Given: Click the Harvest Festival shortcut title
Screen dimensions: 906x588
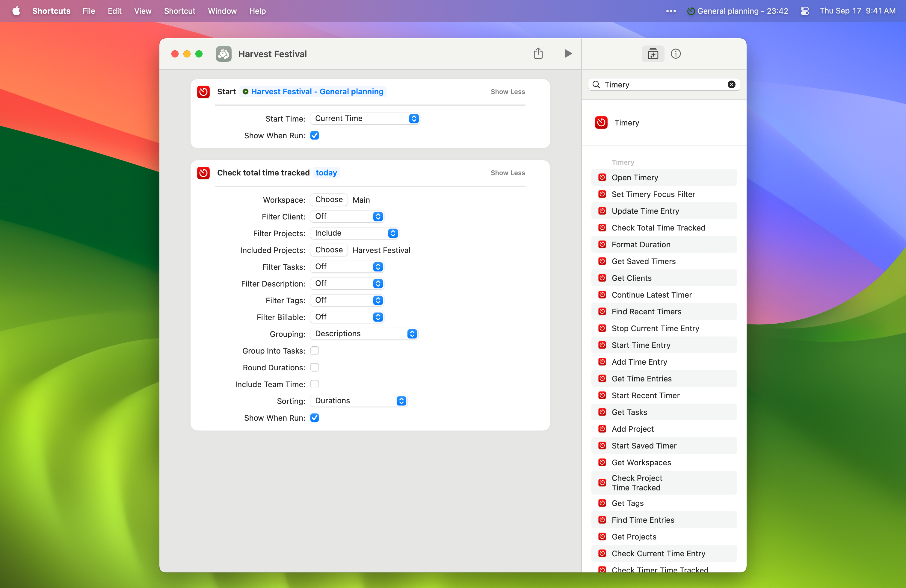Looking at the screenshot, I should click(x=272, y=54).
